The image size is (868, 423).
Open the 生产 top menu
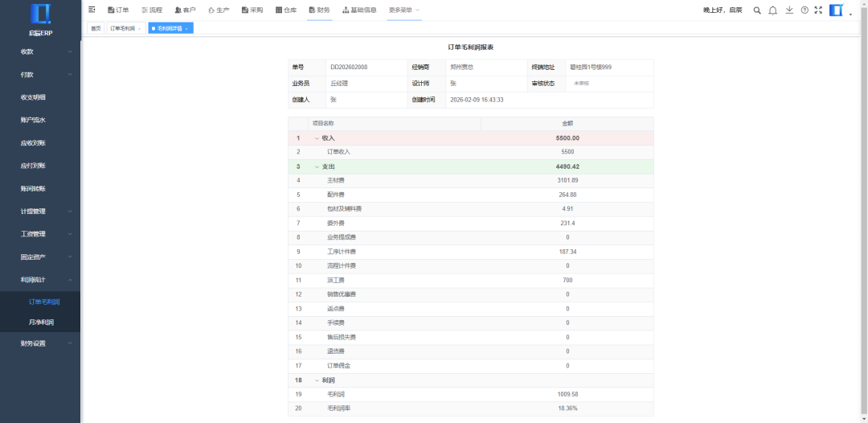pyautogui.click(x=219, y=10)
